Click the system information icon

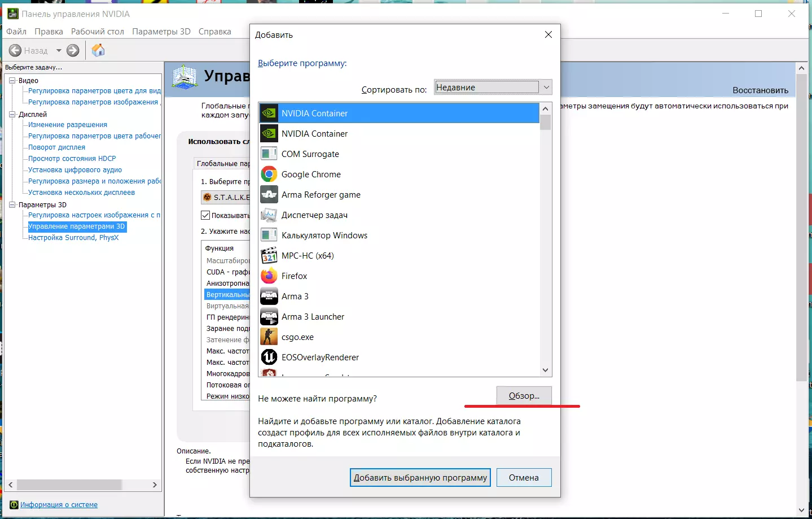pos(14,505)
